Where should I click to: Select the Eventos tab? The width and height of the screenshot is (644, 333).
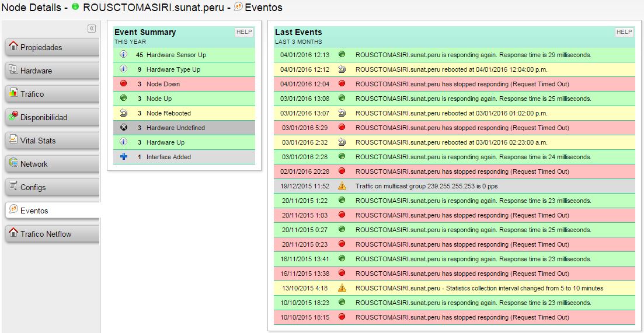pos(52,211)
